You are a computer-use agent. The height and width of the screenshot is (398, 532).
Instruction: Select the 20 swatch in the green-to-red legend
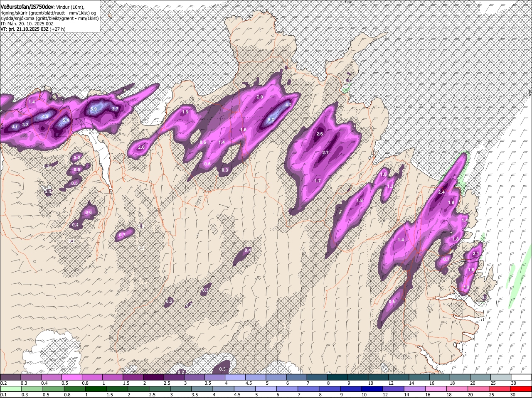479,389
